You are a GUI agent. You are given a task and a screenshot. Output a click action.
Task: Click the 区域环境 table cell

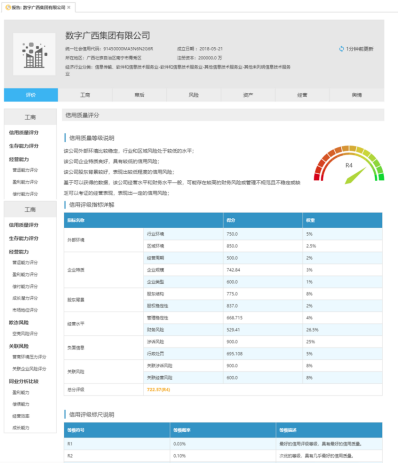pyautogui.click(x=183, y=246)
